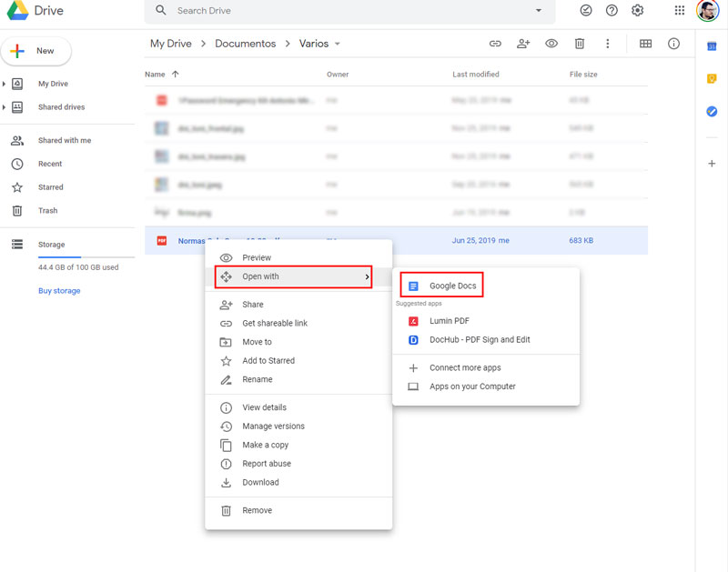Switch to grid view layout
The image size is (728, 572).
click(645, 44)
